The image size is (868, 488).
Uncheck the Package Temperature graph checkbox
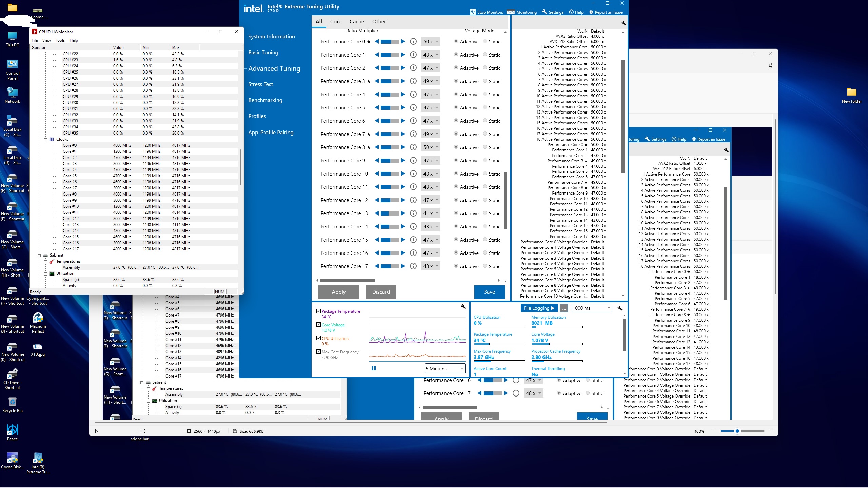click(x=318, y=311)
